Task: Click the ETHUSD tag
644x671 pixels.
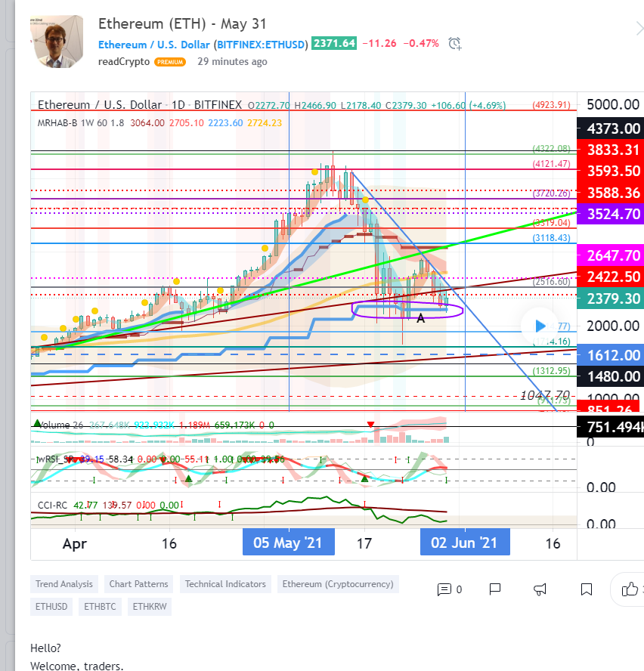Action: pos(51,606)
